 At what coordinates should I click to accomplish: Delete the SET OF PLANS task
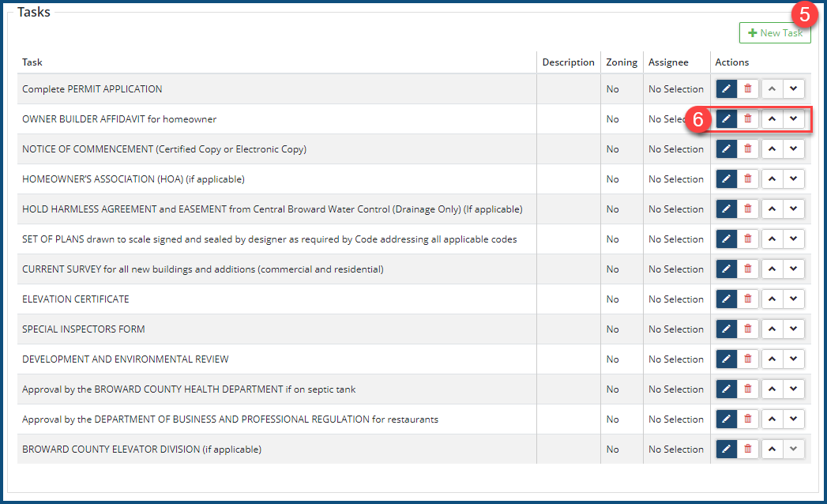[x=748, y=239]
